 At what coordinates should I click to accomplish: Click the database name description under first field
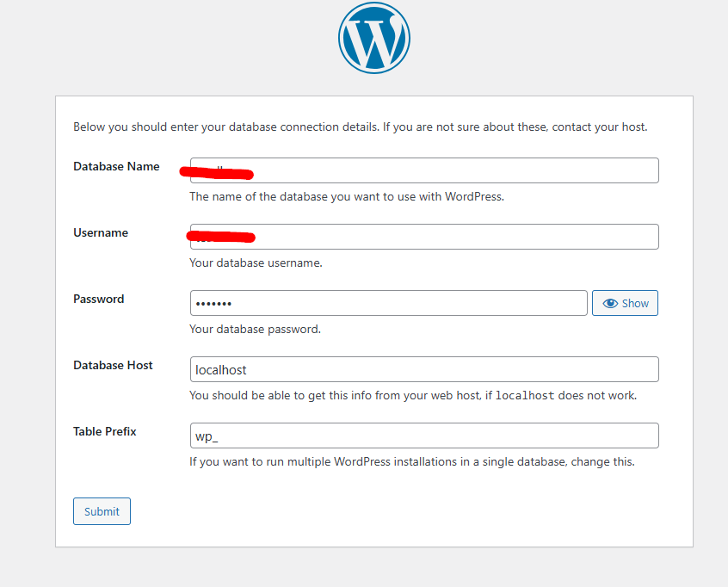click(x=346, y=196)
